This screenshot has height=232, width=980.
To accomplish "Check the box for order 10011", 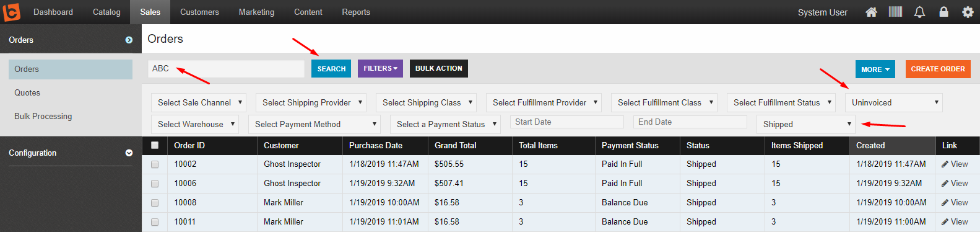I will [x=155, y=222].
